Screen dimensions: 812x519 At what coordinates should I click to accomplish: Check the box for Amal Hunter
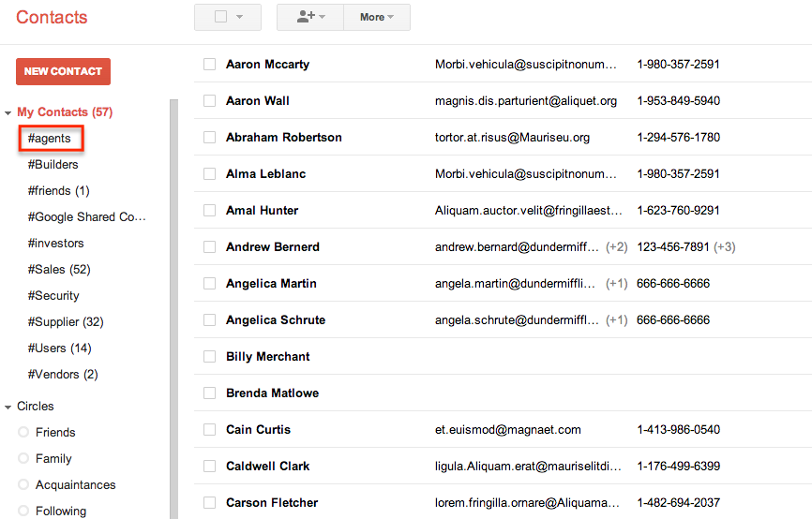(209, 210)
